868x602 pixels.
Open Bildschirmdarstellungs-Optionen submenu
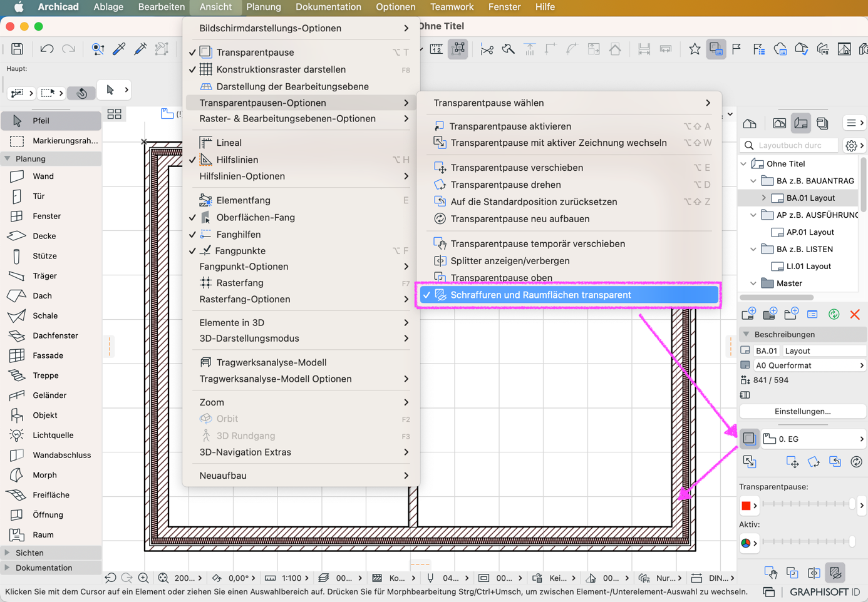coord(301,28)
